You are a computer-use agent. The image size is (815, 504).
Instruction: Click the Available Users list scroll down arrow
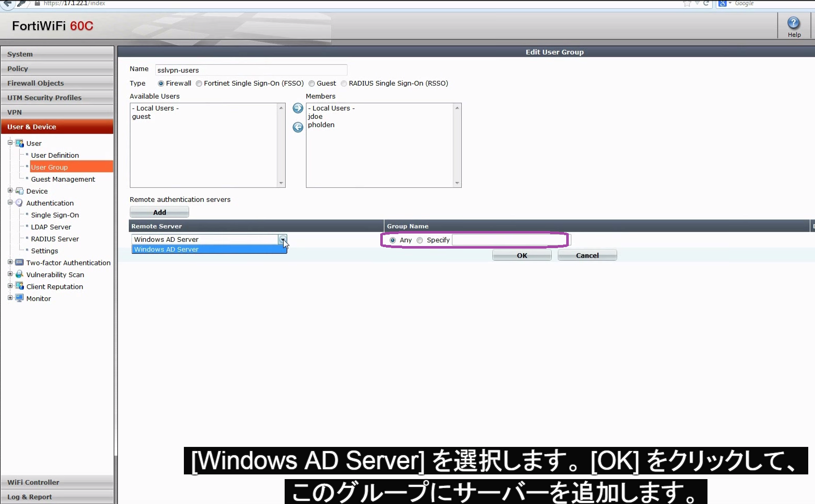[282, 183]
